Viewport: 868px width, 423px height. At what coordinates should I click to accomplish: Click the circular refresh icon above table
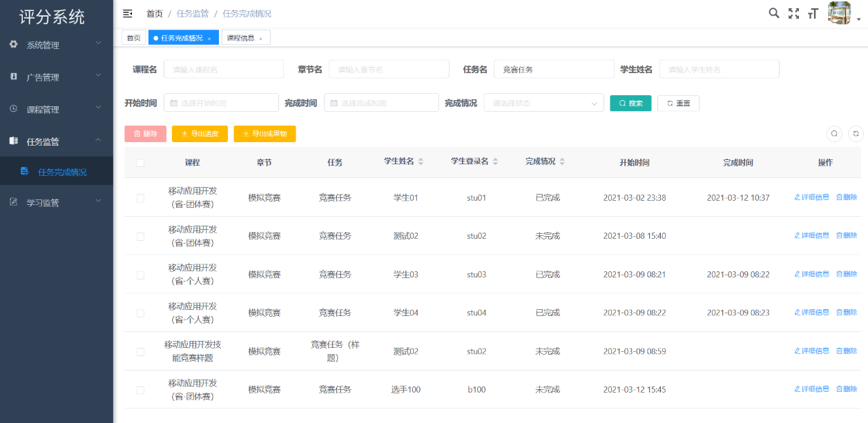856,134
